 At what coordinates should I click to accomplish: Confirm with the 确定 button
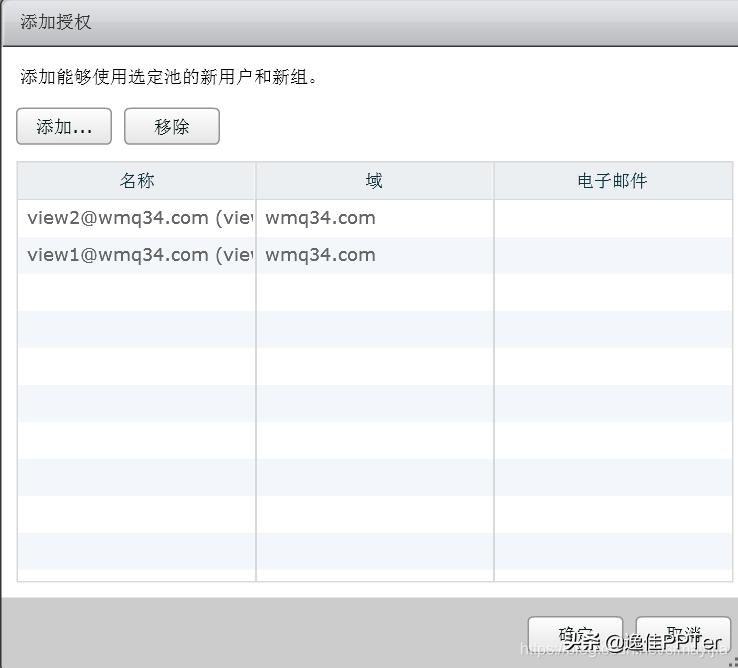pyautogui.click(x=576, y=636)
